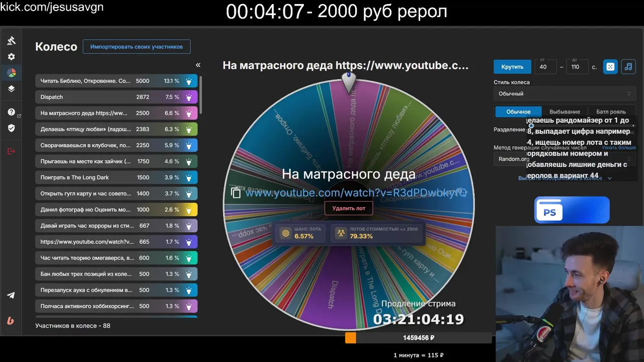Image resolution: width=644 pixels, height=362 pixels.
Task: Click the 'Крутить' spin button
Action: pyautogui.click(x=512, y=66)
